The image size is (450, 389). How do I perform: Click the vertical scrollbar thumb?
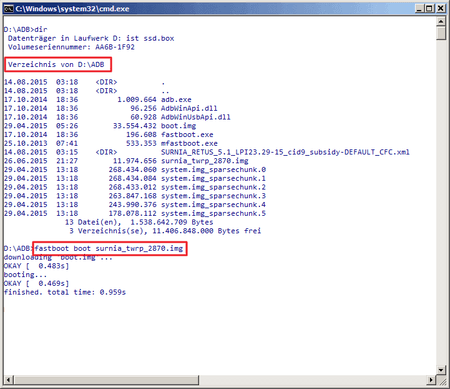click(x=441, y=33)
